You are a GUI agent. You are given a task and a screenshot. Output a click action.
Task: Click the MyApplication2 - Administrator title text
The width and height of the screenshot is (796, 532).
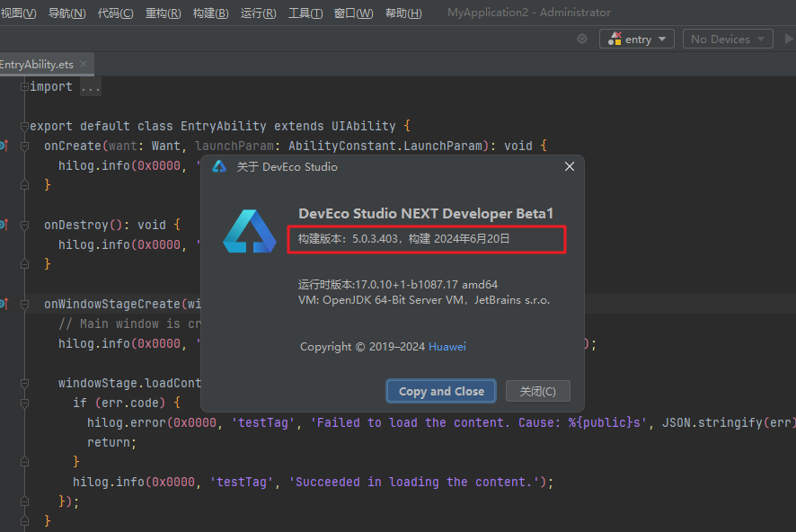coord(529,13)
